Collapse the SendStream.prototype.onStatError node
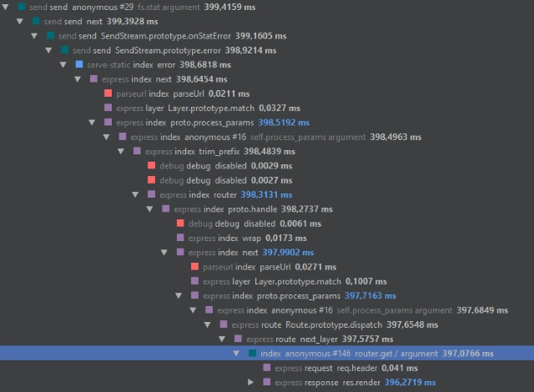Image resolution: width=534 pixels, height=392 pixels. (x=34, y=36)
